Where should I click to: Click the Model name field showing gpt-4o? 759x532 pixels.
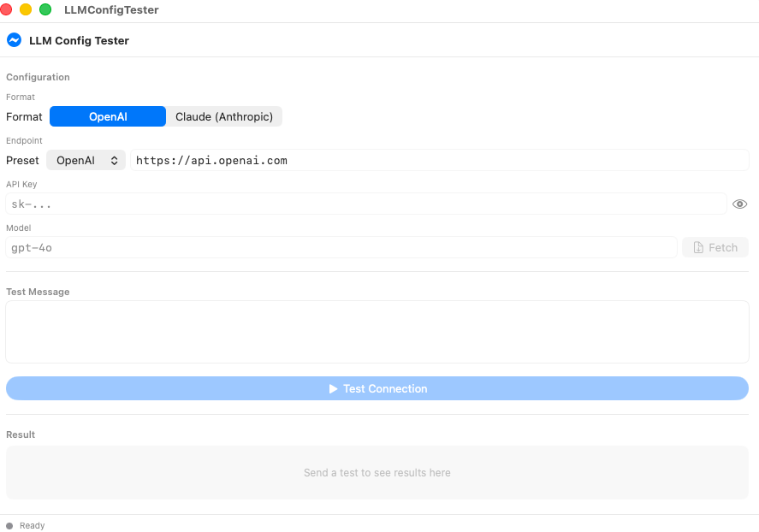341,247
